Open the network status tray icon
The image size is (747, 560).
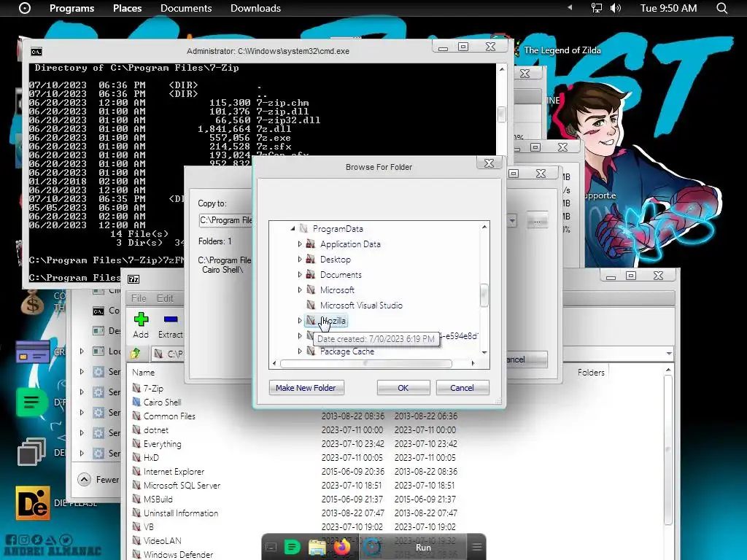click(x=597, y=8)
